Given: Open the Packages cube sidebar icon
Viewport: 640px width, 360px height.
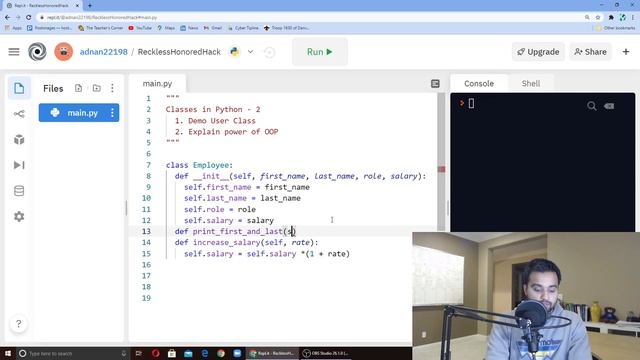Looking at the screenshot, I should (19, 140).
